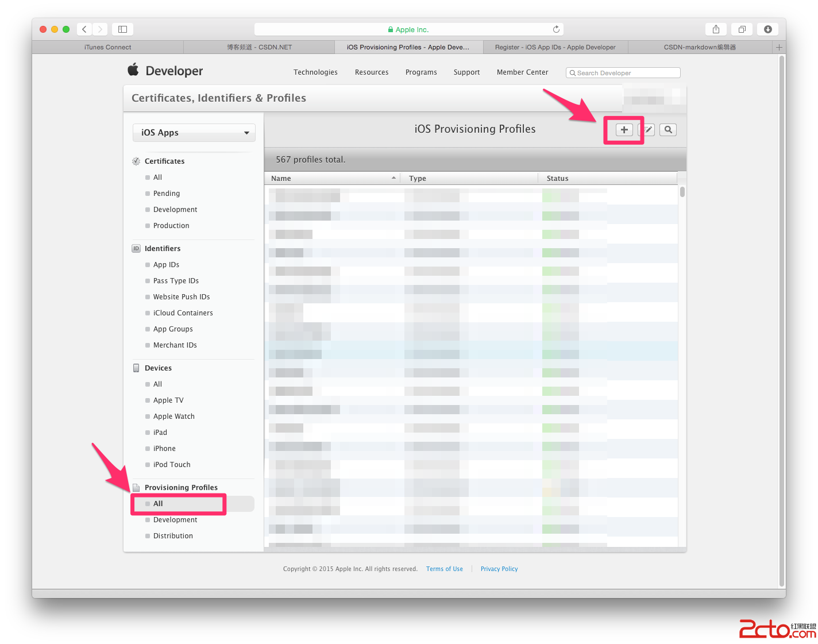
Task: Open the Technologies menu
Action: (x=315, y=72)
